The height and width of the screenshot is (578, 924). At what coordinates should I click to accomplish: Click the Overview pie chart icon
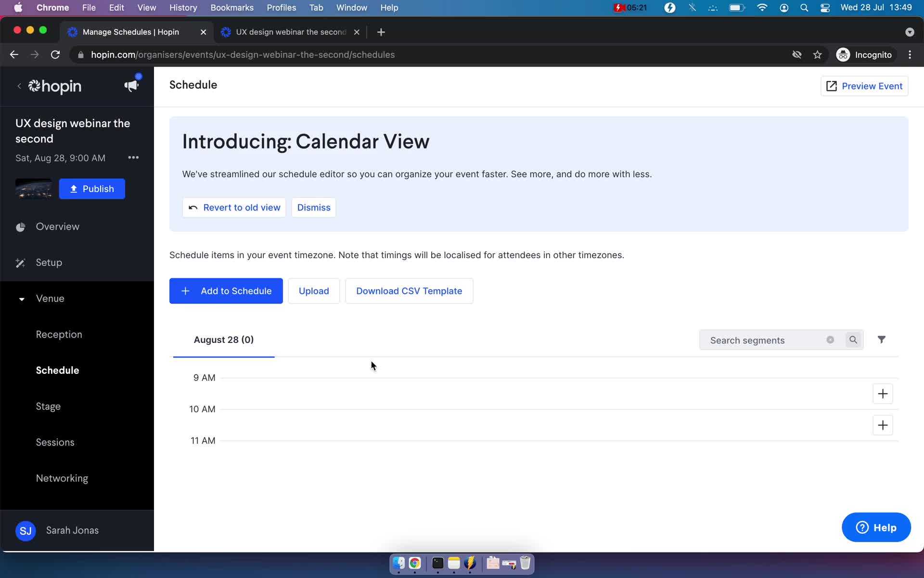20,227
